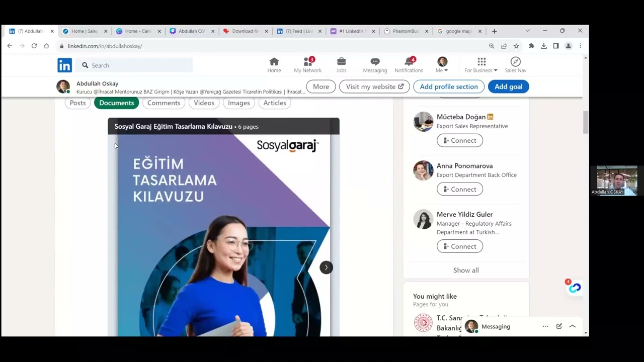Open the extensions puzzle icon
This screenshot has width=644, height=362.
click(x=531, y=46)
